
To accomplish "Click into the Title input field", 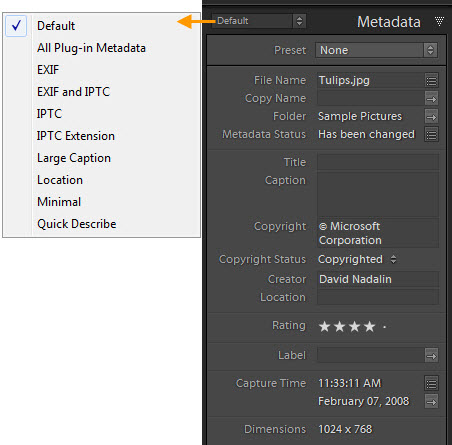I will click(378, 162).
